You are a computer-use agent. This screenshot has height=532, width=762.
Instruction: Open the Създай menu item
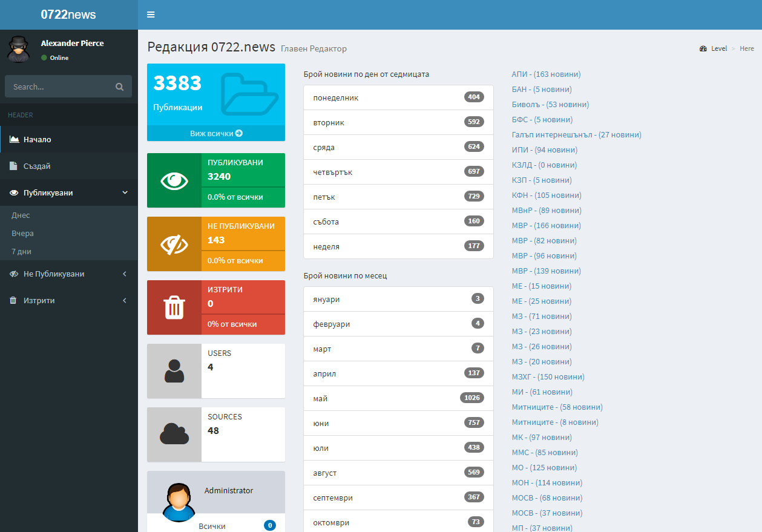69,166
